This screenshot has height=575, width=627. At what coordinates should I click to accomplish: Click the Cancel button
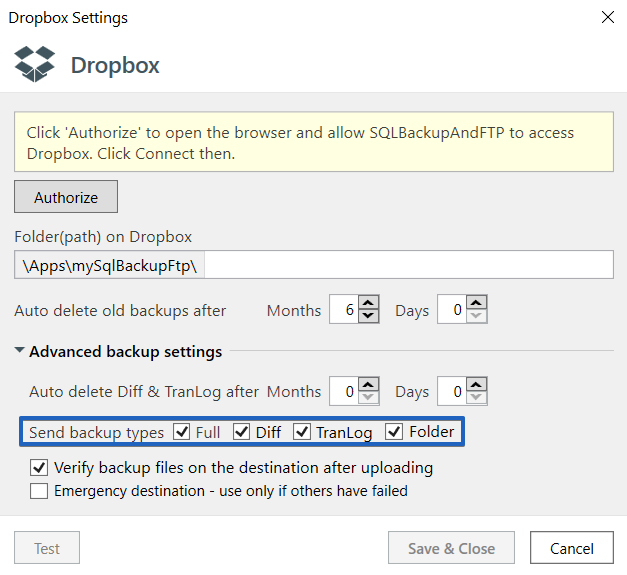point(572,548)
